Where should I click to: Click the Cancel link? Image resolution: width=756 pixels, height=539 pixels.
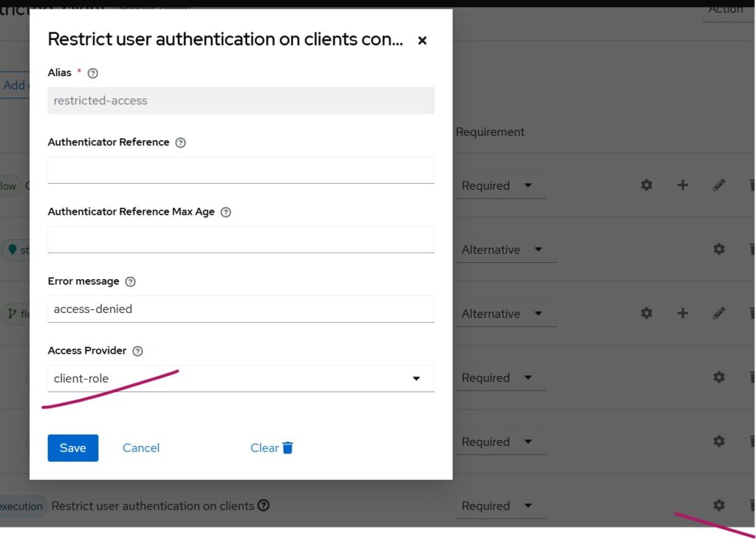141,448
